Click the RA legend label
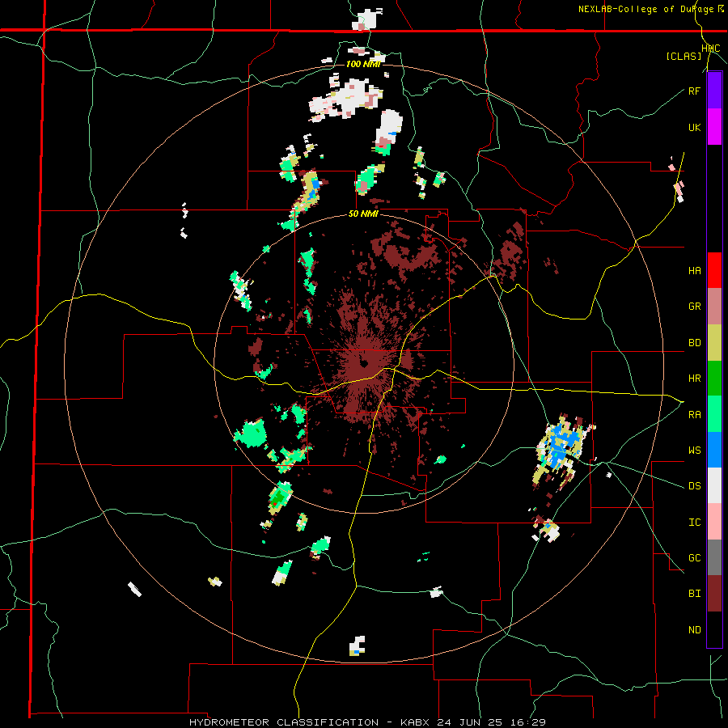 (694, 415)
